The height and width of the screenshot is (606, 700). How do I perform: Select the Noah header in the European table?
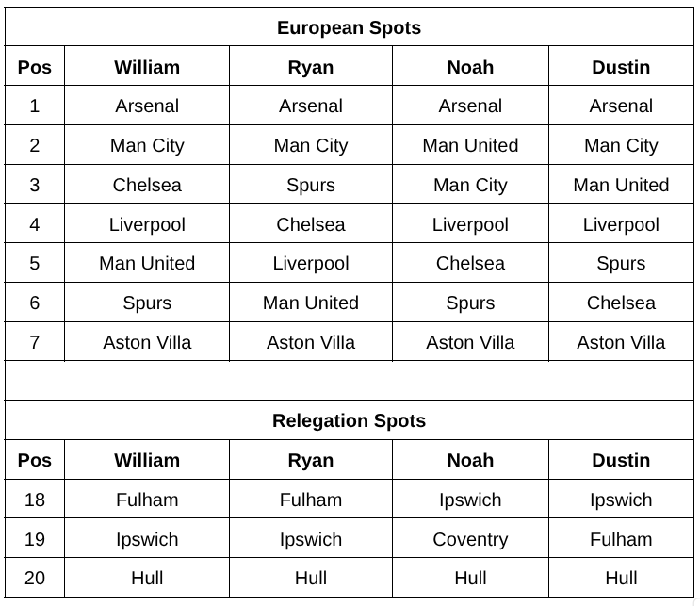point(470,66)
